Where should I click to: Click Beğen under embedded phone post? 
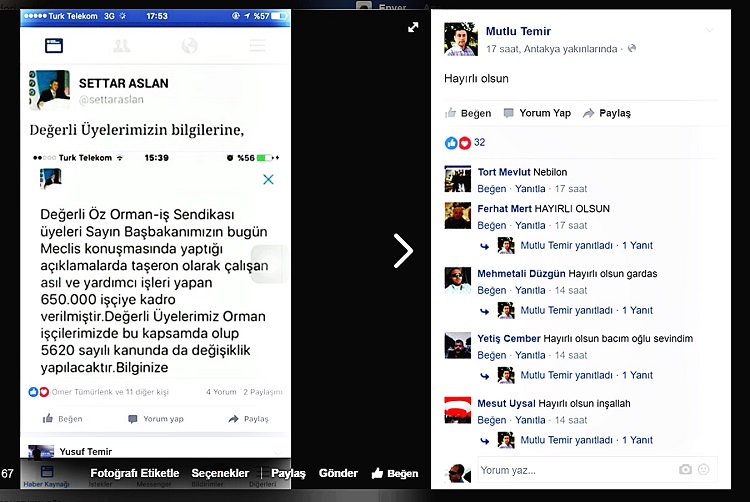[x=63, y=419]
